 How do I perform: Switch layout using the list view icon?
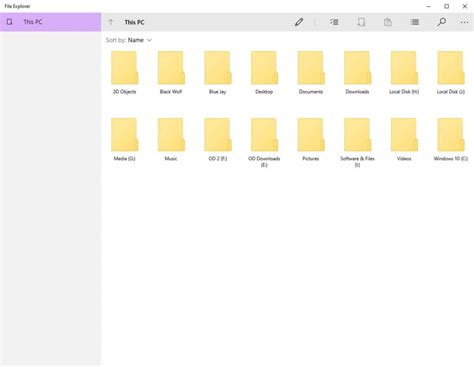coord(415,22)
